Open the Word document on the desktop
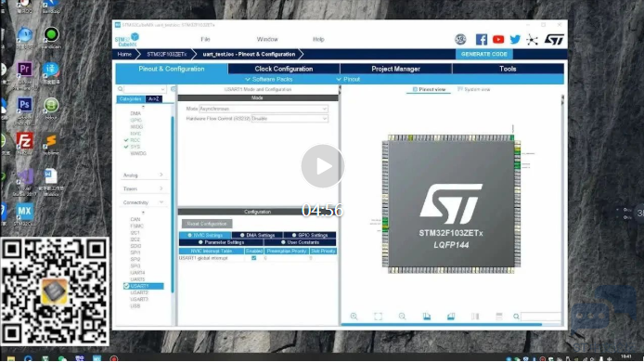The image size is (644, 362). click(51, 176)
